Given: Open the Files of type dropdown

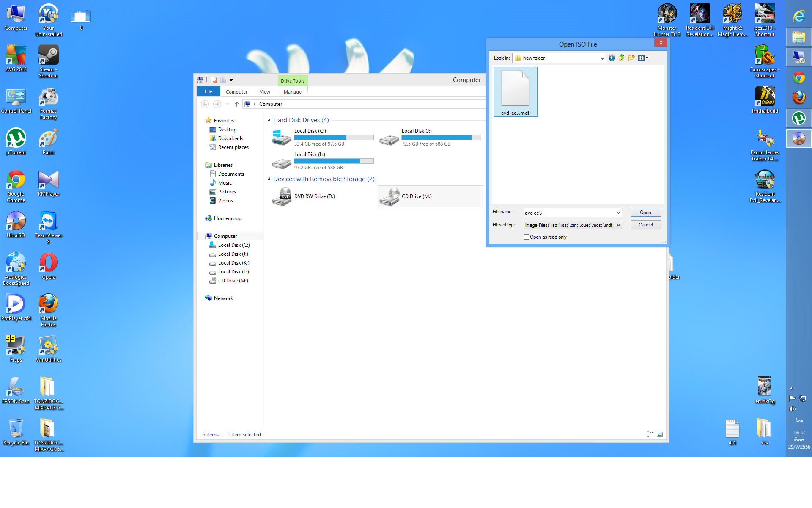Looking at the screenshot, I should [618, 225].
